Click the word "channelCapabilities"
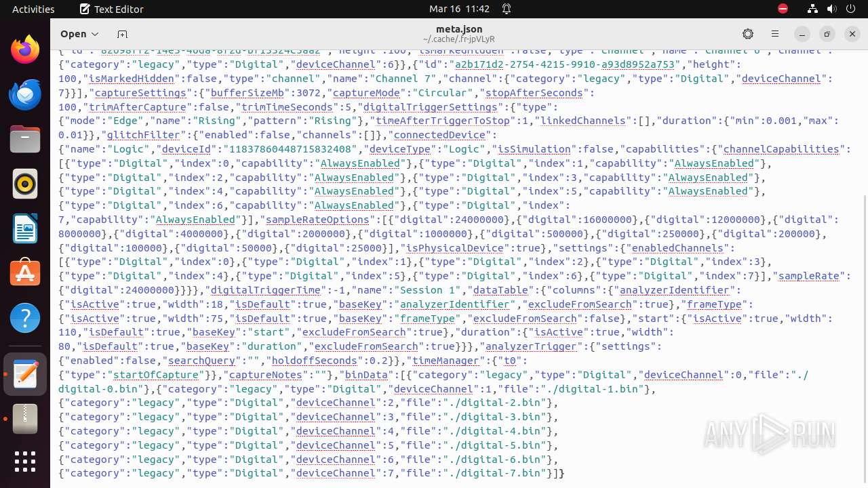 pyautogui.click(x=781, y=149)
